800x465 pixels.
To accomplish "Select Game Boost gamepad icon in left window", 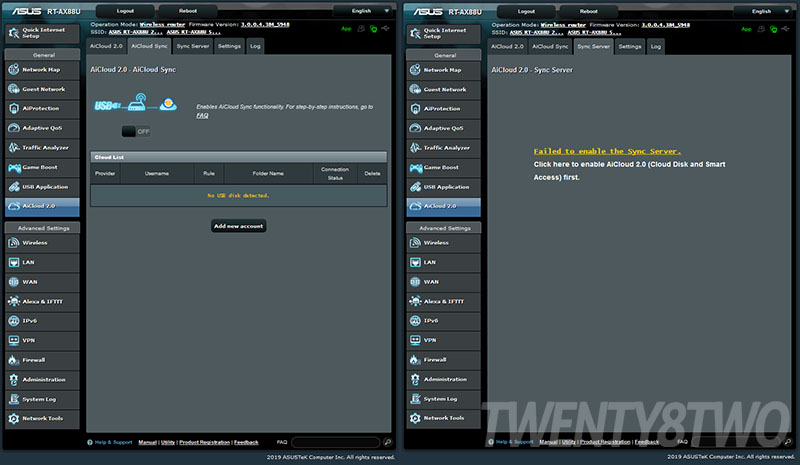I will pyautogui.click(x=14, y=167).
